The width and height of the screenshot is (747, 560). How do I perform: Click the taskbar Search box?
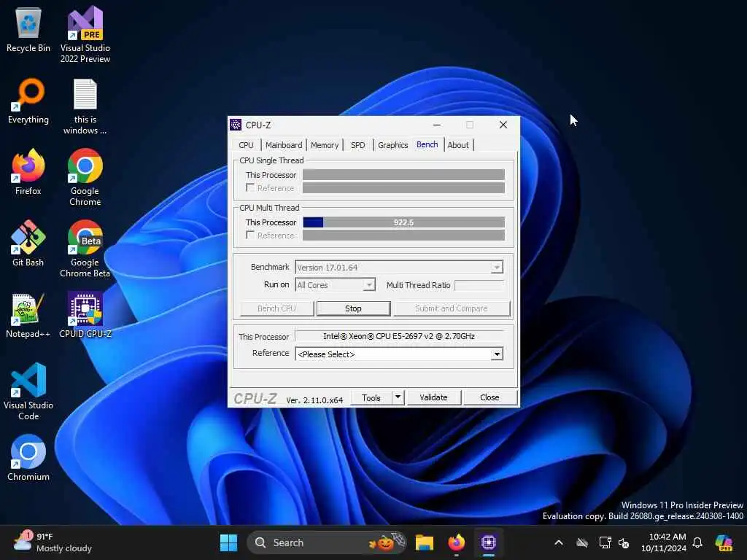327,542
